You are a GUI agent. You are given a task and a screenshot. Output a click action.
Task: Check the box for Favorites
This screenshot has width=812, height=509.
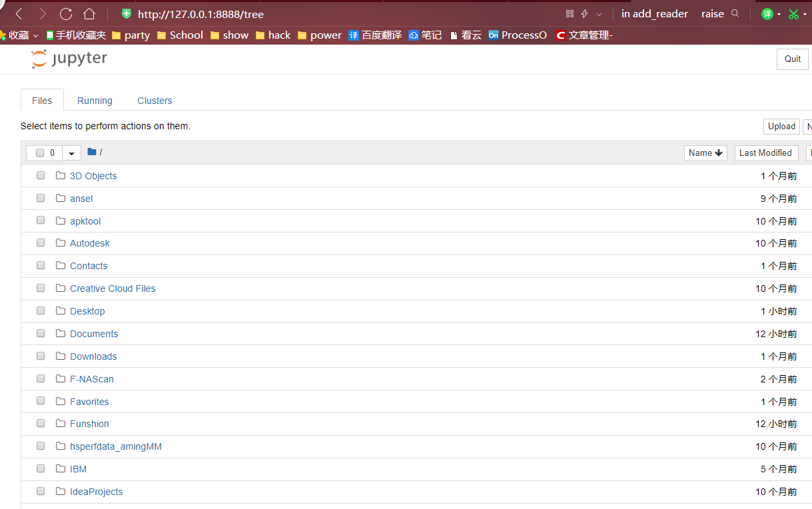click(41, 401)
